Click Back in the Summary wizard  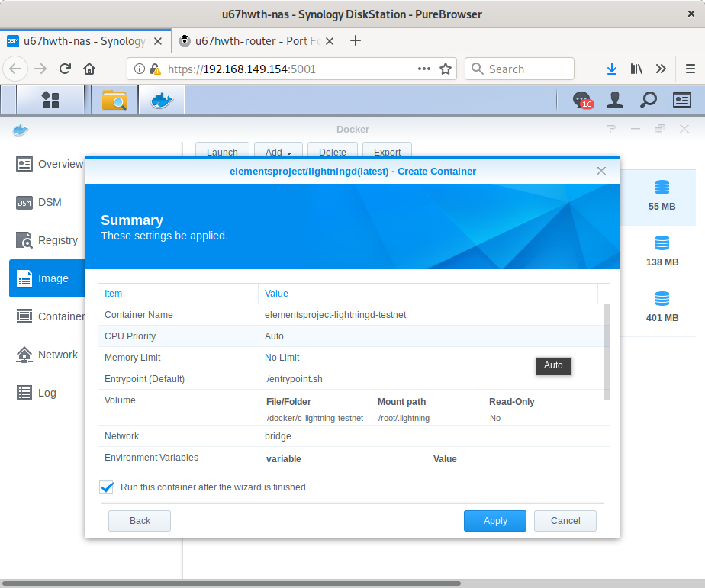click(140, 521)
